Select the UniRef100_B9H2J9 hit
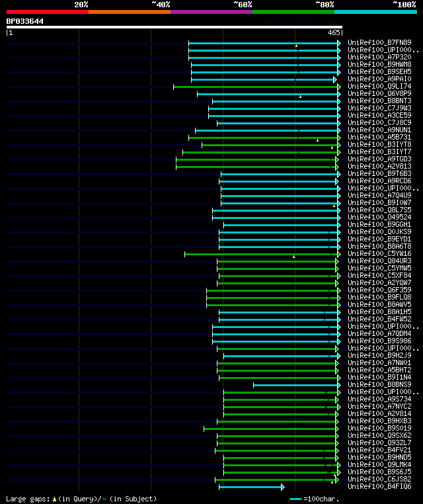Viewport: 423px width, 504px height. tap(379, 355)
